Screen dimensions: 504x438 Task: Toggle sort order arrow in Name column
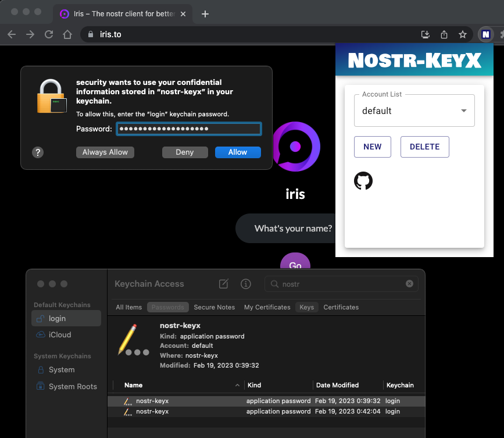coord(237,385)
